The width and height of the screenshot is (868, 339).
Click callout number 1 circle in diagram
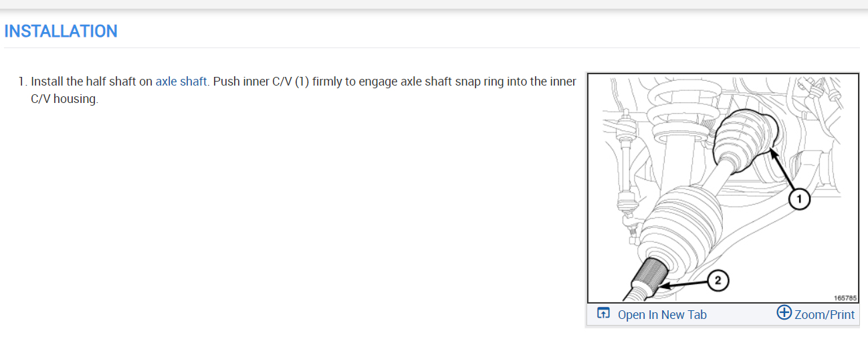click(798, 199)
